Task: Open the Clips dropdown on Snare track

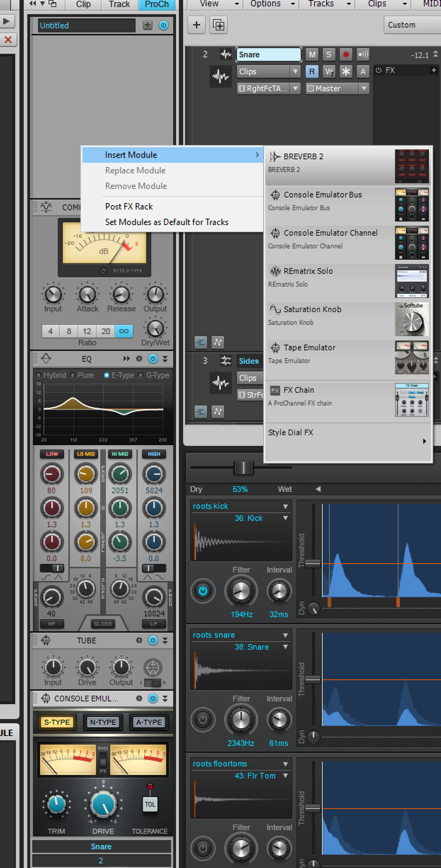Action: click(268, 71)
